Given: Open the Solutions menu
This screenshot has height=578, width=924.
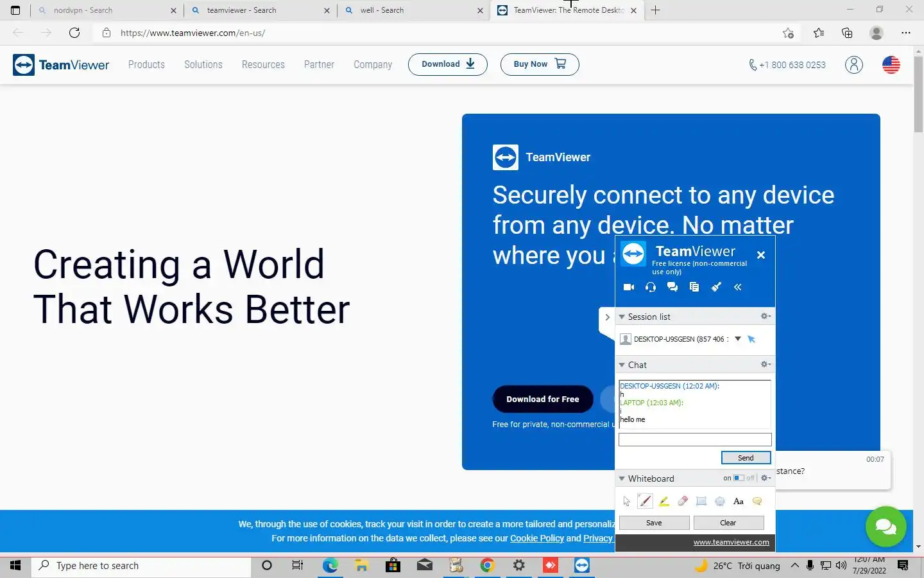Looking at the screenshot, I should coord(203,64).
